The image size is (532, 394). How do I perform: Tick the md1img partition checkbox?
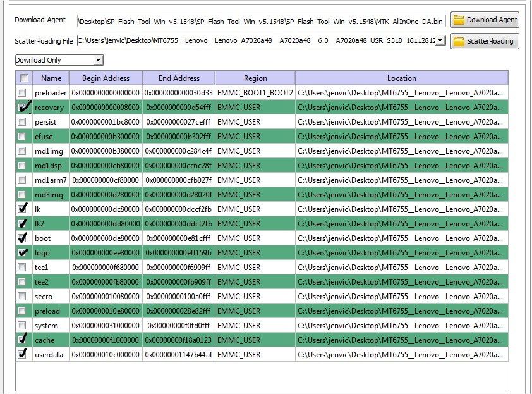pos(23,151)
